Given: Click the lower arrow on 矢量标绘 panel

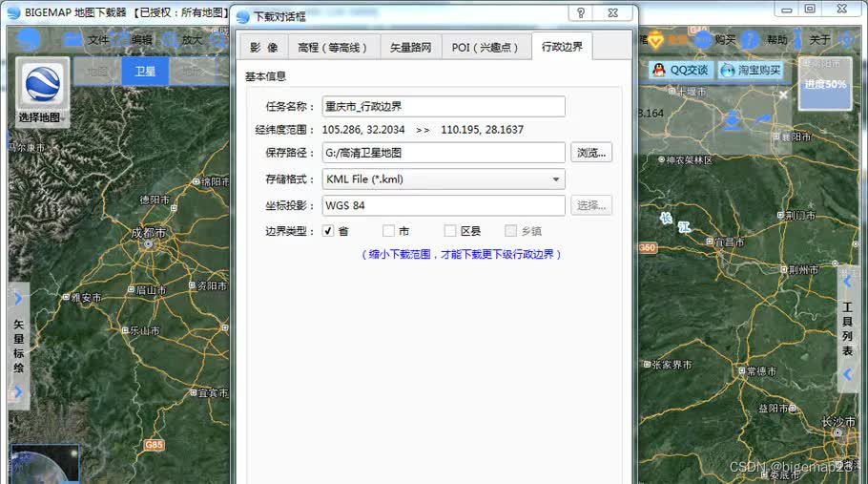Looking at the screenshot, I should click(18, 391).
